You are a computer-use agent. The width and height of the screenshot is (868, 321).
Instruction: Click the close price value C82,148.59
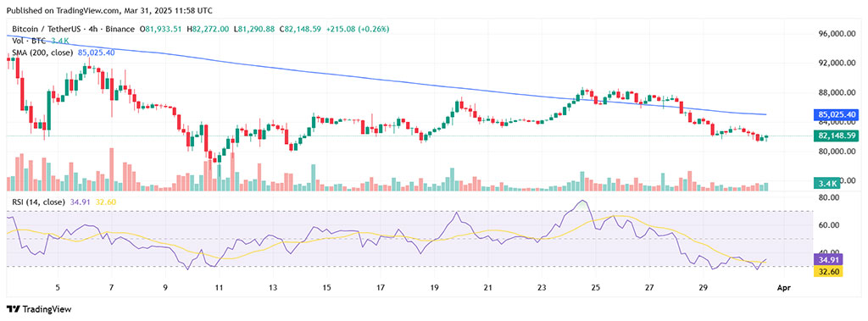click(x=300, y=29)
